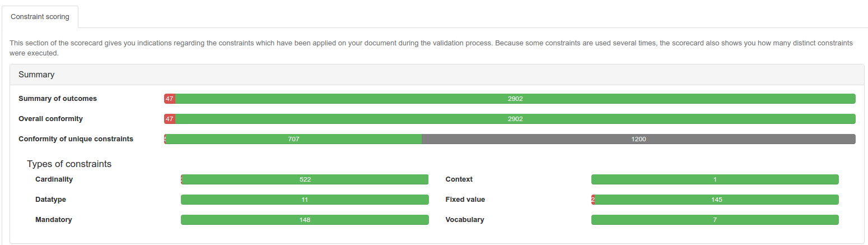Click the Types of constraints heading

pyautogui.click(x=69, y=164)
